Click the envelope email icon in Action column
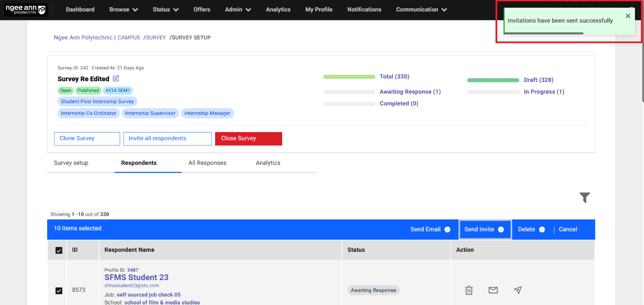The height and width of the screenshot is (305, 644). pyautogui.click(x=493, y=290)
